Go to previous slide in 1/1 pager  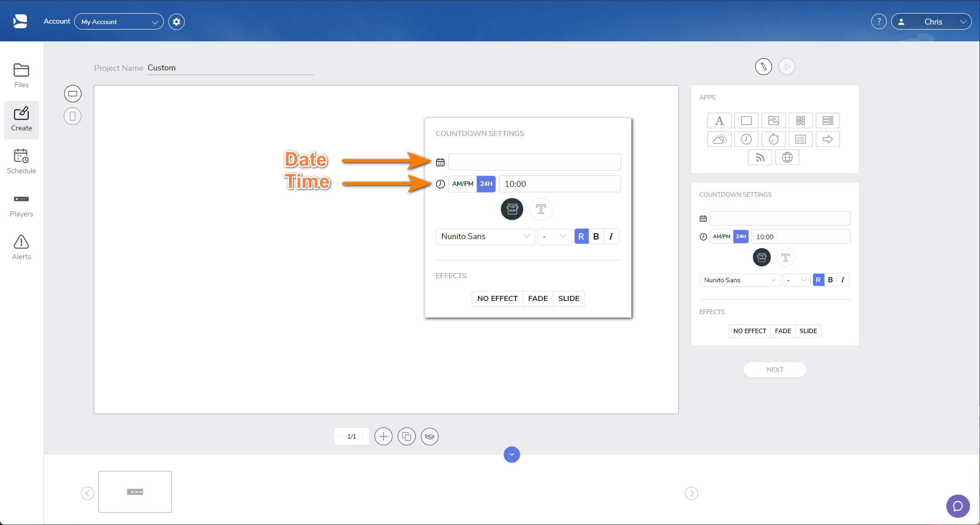pos(341,436)
